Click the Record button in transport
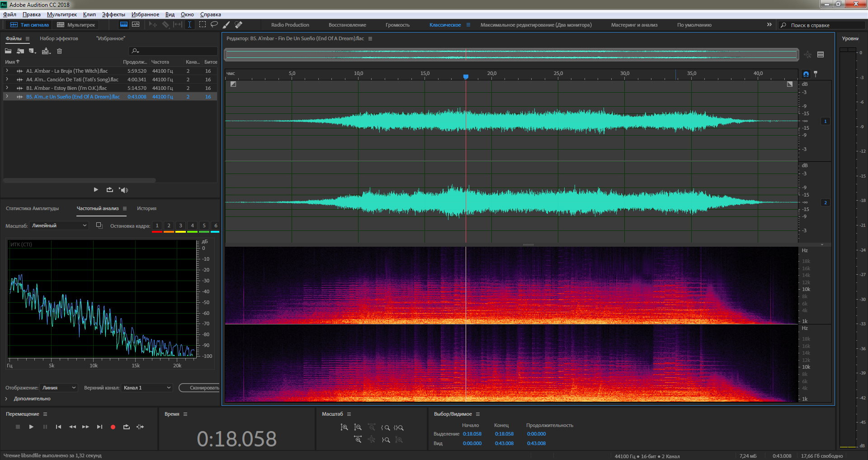 point(113,427)
